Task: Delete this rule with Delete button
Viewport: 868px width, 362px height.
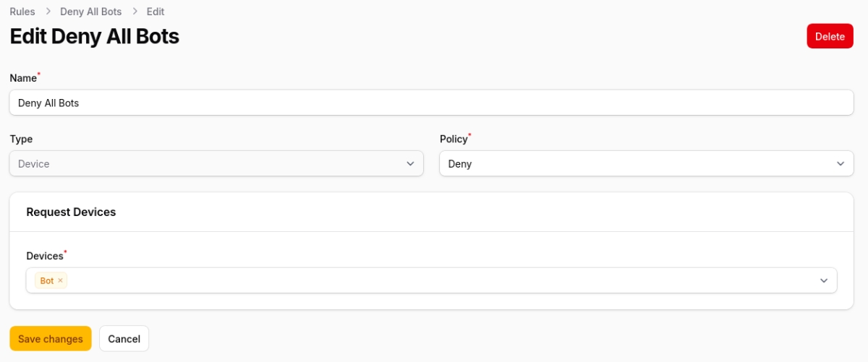Action: (830, 36)
